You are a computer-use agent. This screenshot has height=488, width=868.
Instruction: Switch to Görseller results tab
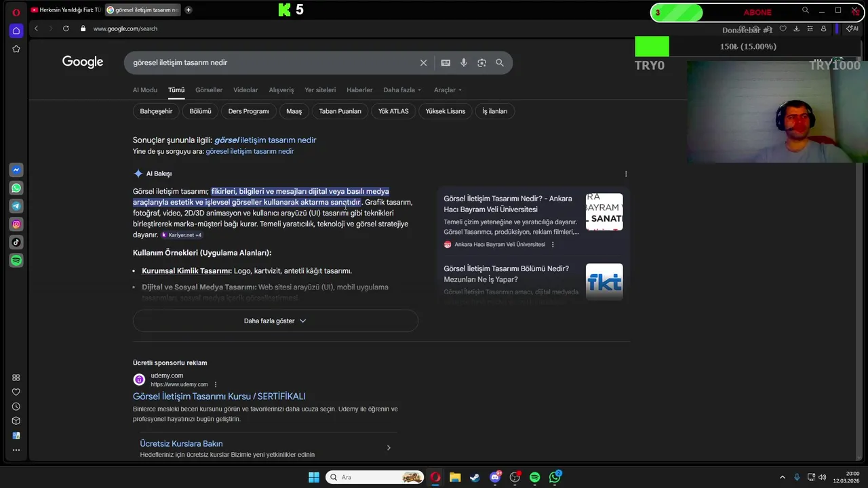(209, 90)
